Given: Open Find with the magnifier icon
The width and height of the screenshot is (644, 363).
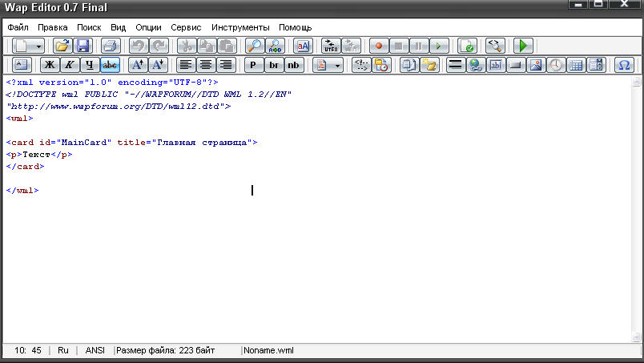Looking at the screenshot, I should point(255,46).
